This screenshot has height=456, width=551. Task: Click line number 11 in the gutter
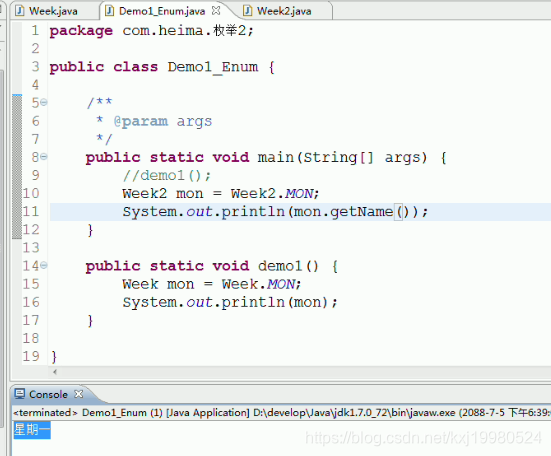coord(31,211)
